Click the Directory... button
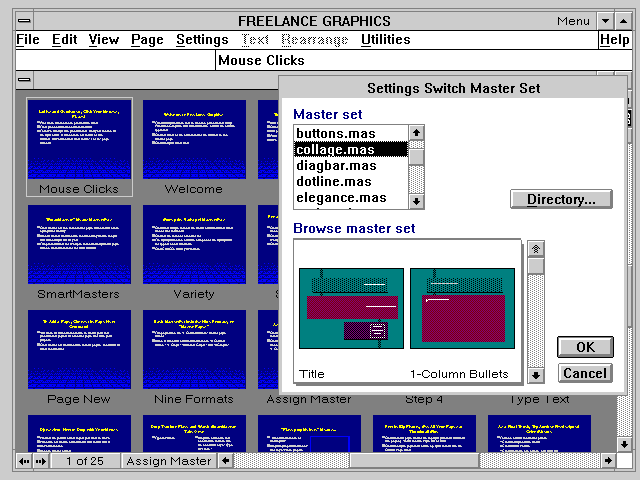 click(561, 199)
